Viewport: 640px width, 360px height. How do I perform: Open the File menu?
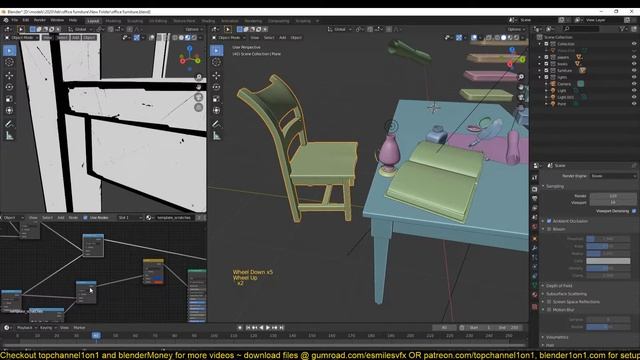pyautogui.click(x=15, y=20)
